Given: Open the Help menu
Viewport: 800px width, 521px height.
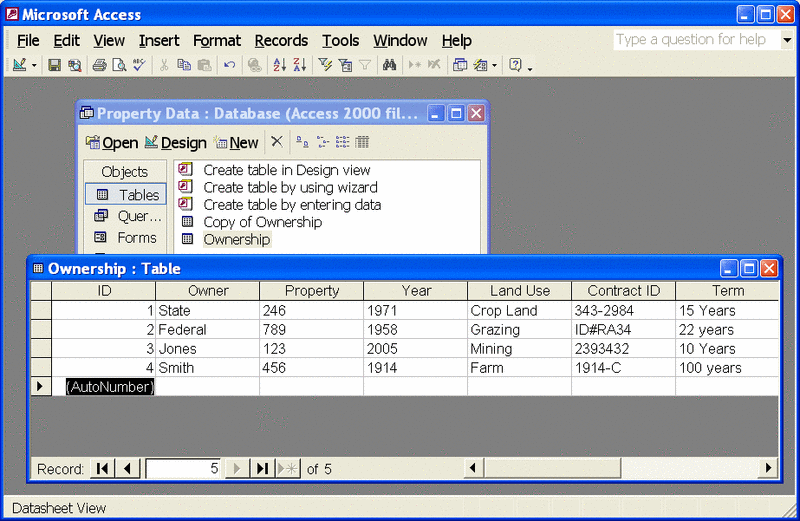Looking at the screenshot, I should (456, 40).
